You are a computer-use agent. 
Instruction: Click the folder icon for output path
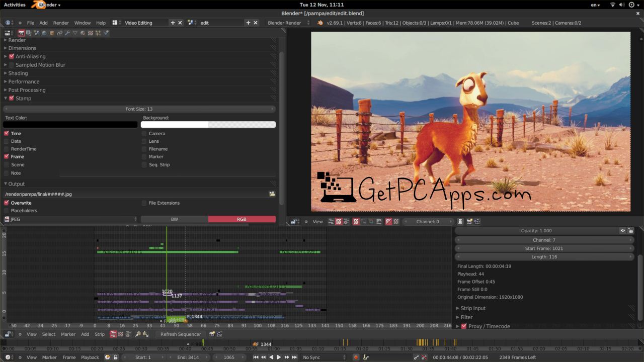[x=272, y=194]
